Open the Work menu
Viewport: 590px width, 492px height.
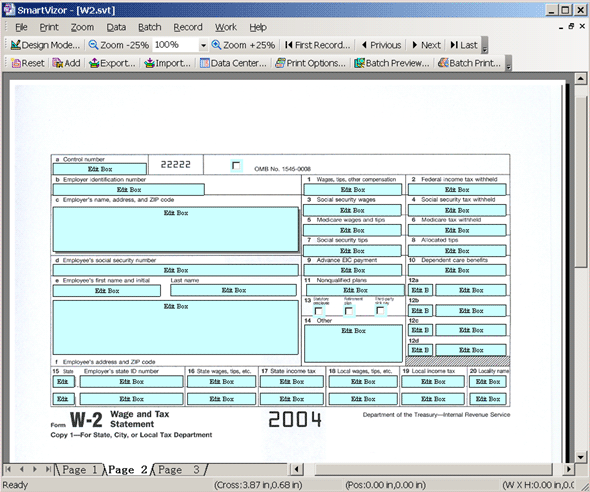point(226,27)
